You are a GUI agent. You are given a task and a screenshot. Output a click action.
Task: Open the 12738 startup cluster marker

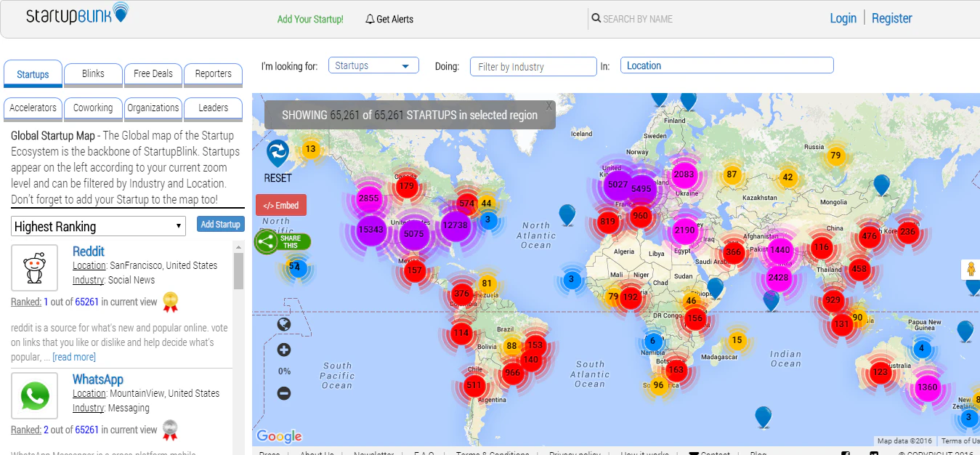[x=455, y=225]
